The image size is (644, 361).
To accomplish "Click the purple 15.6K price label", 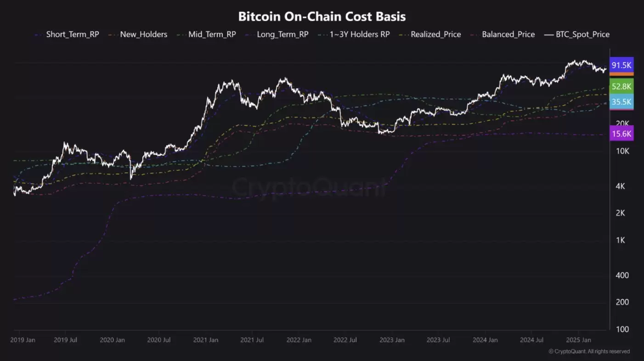I will click(621, 134).
